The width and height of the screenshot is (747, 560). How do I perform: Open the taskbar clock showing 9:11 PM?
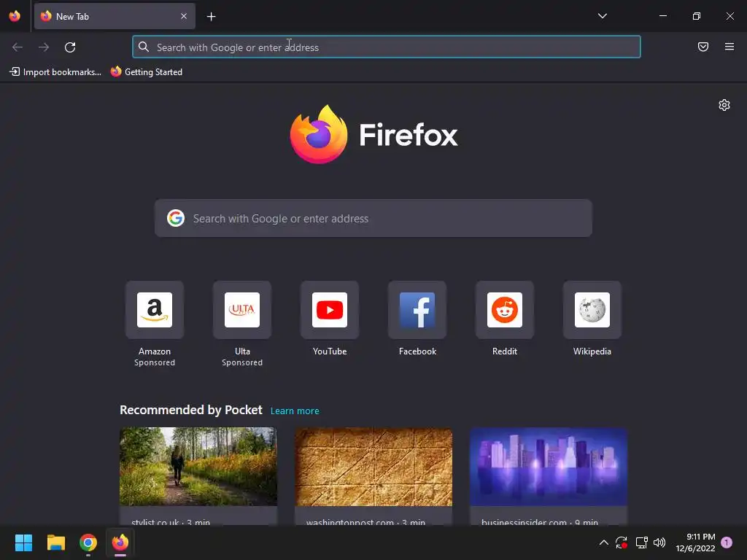coord(695,542)
